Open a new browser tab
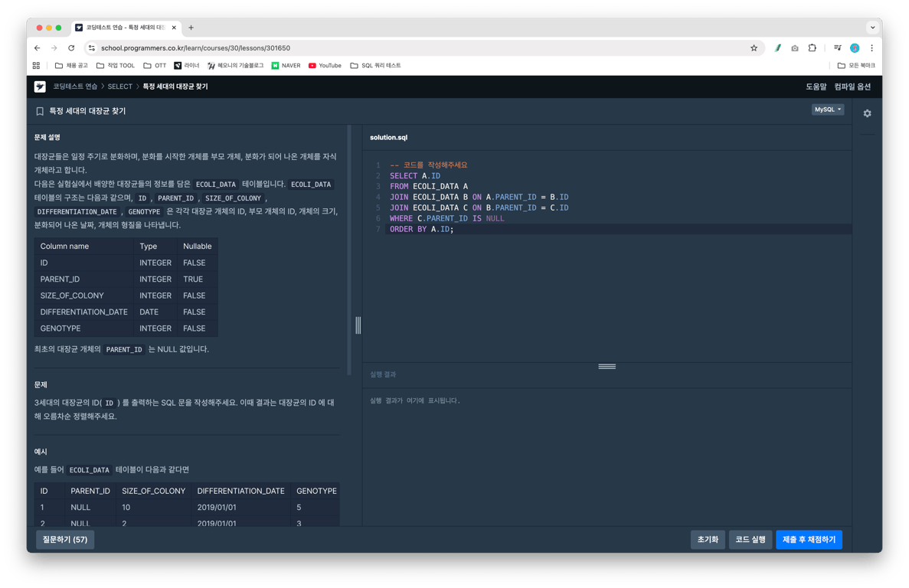 (191, 28)
